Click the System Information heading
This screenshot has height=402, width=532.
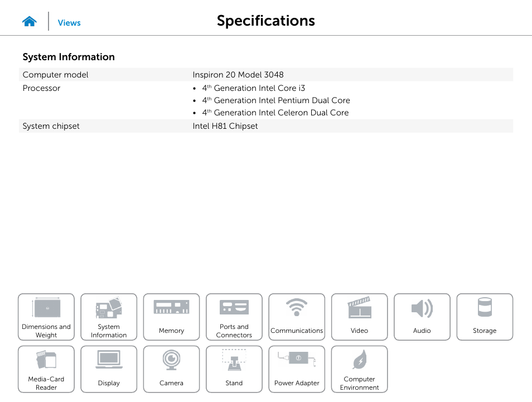pyautogui.click(x=69, y=57)
